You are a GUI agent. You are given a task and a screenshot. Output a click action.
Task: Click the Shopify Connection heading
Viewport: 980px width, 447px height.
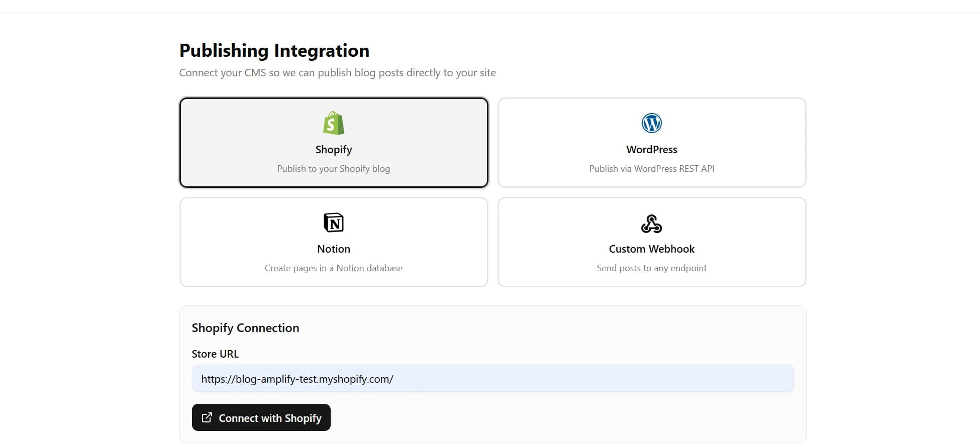click(245, 328)
